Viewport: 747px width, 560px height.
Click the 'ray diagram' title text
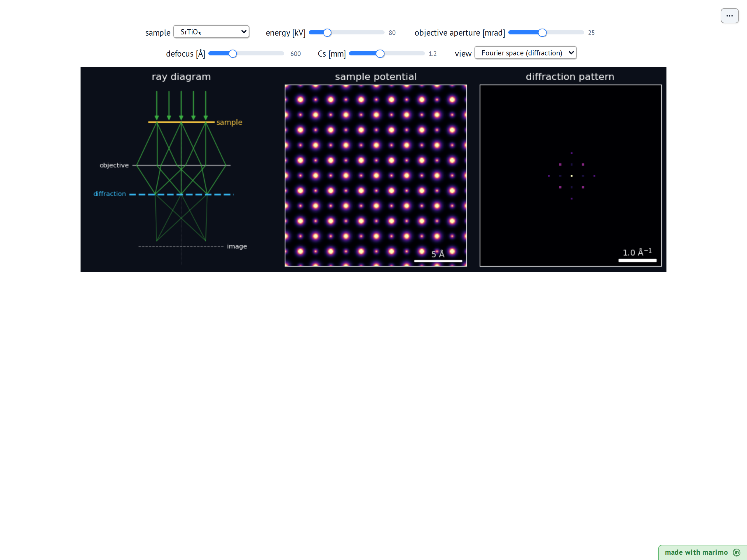coord(181,77)
